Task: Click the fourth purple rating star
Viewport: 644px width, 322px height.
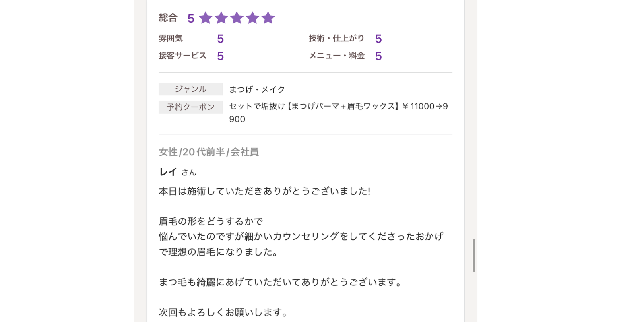Action: tap(252, 18)
